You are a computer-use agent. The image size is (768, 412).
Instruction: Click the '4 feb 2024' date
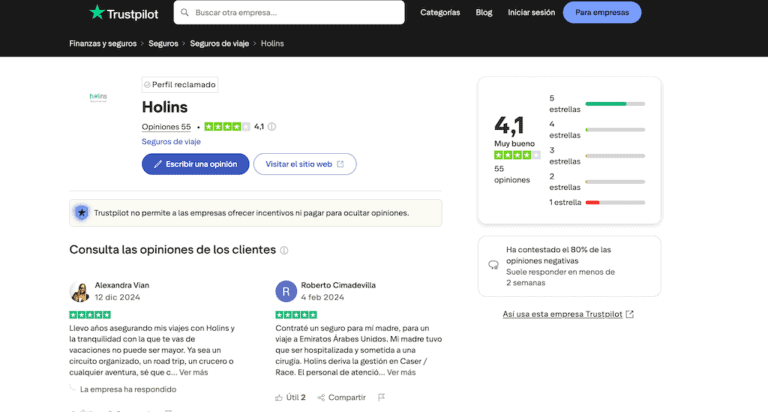322,297
